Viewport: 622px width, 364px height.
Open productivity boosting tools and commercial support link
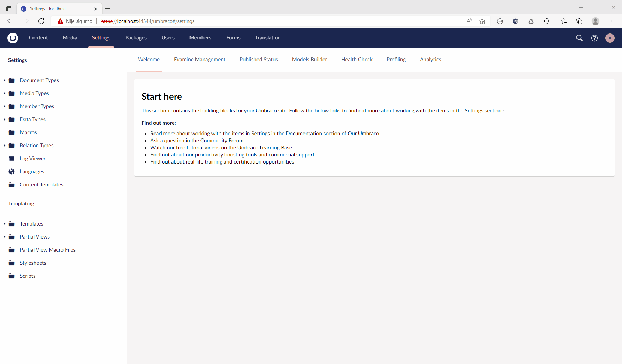click(254, 155)
